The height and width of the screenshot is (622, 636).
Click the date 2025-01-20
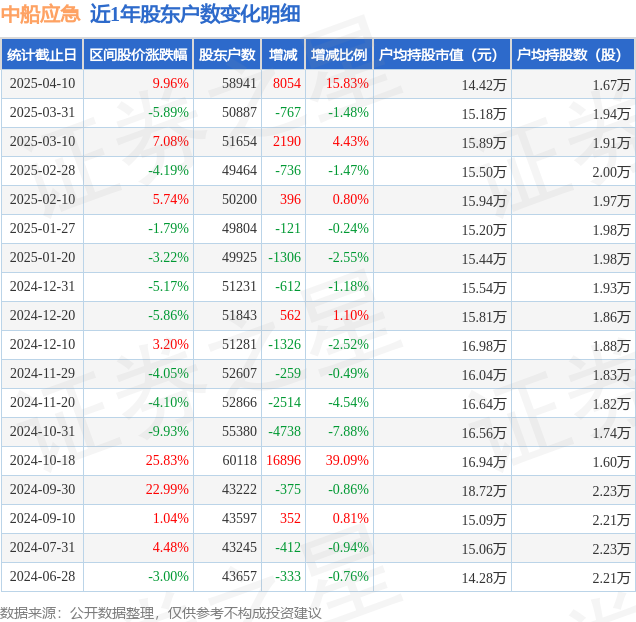click(43, 257)
